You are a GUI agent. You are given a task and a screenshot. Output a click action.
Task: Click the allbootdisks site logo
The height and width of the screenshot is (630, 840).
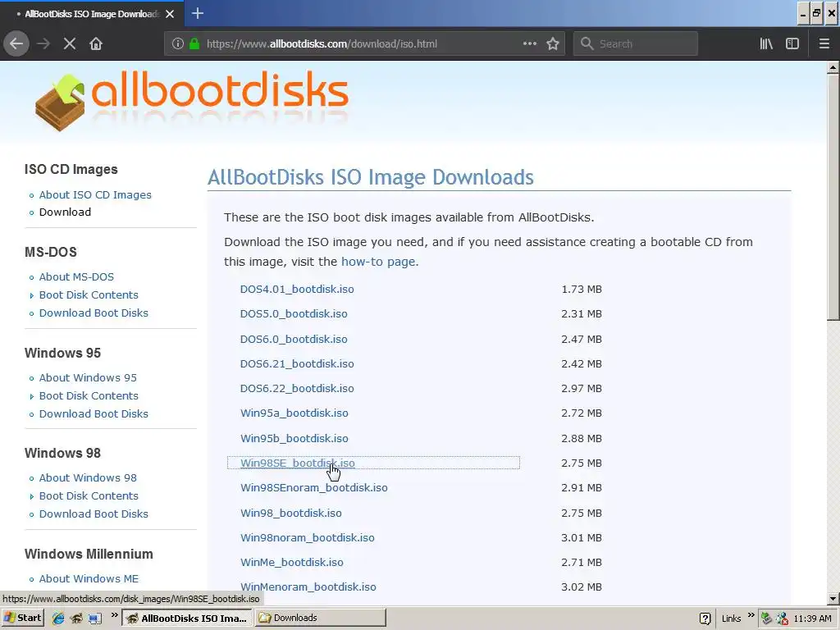click(x=191, y=99)
